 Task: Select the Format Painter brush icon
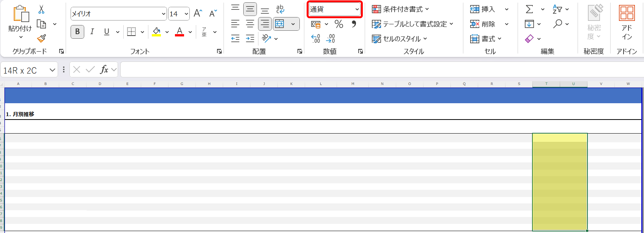pyautogui.click(x=41, y=38)
